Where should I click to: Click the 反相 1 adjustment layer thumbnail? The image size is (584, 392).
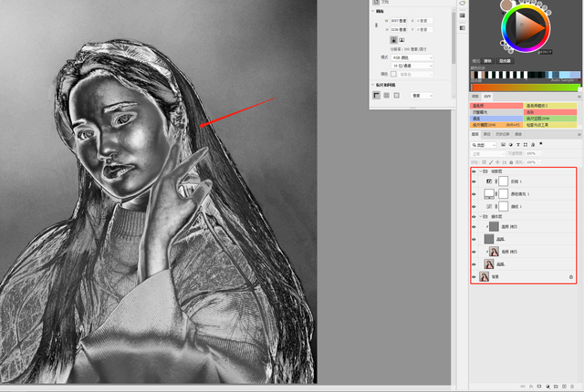coord(489,182)
